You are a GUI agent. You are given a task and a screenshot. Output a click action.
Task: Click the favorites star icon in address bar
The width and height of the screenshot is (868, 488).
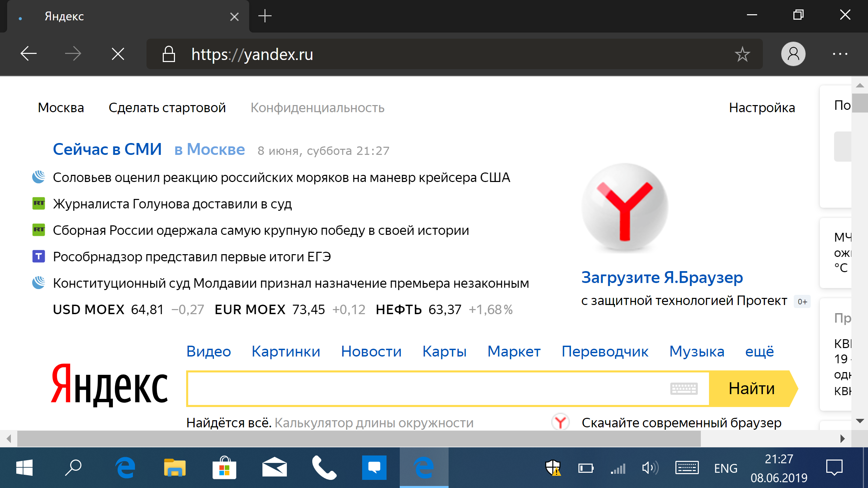[742, 54]
